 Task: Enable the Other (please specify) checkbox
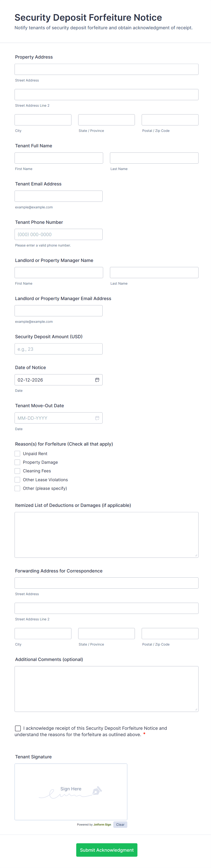(17, 488)
